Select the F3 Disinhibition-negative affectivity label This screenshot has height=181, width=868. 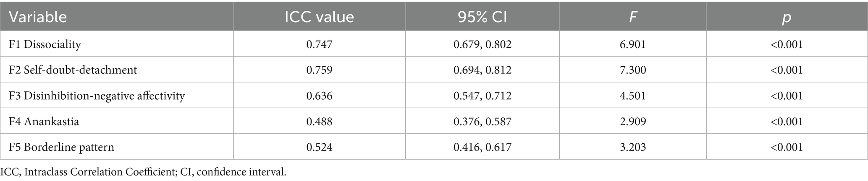97,96
